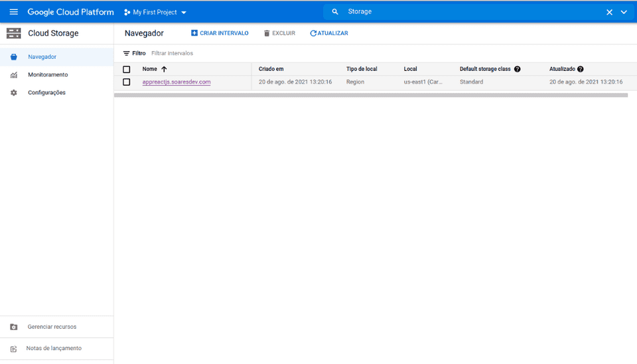637x364 pixels.
Task: Open the appreactjs.soaresdev.com bucket link
Action: (x=177, y=82)
